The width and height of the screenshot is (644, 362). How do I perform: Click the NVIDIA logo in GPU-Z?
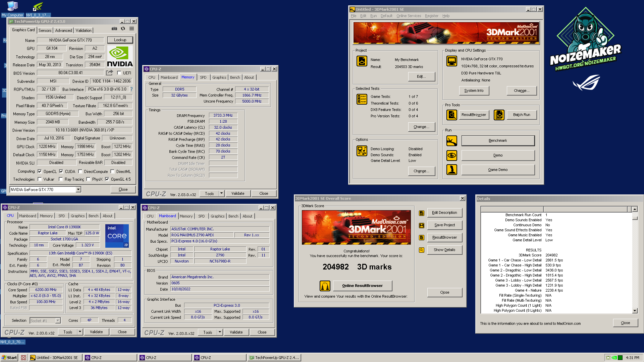[120, 57]
